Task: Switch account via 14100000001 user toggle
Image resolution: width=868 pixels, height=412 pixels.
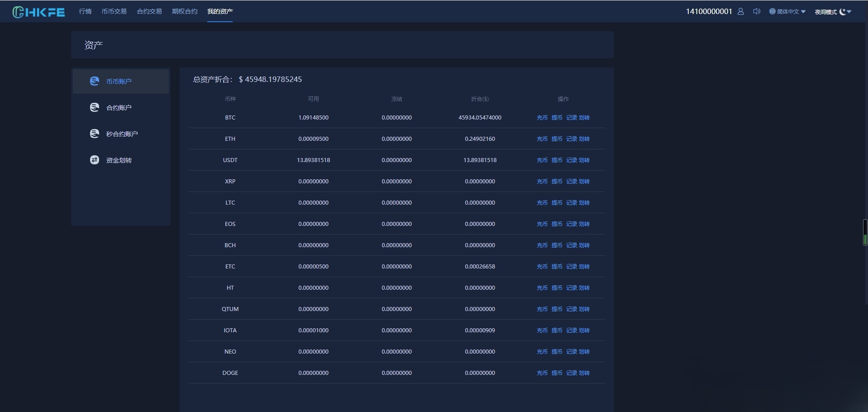Action: coord(709,11)
